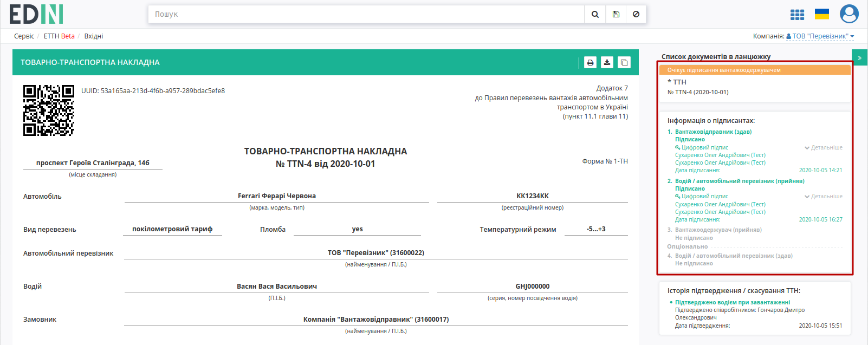Click Список документів в ланцюжку heading

point(716,56)
